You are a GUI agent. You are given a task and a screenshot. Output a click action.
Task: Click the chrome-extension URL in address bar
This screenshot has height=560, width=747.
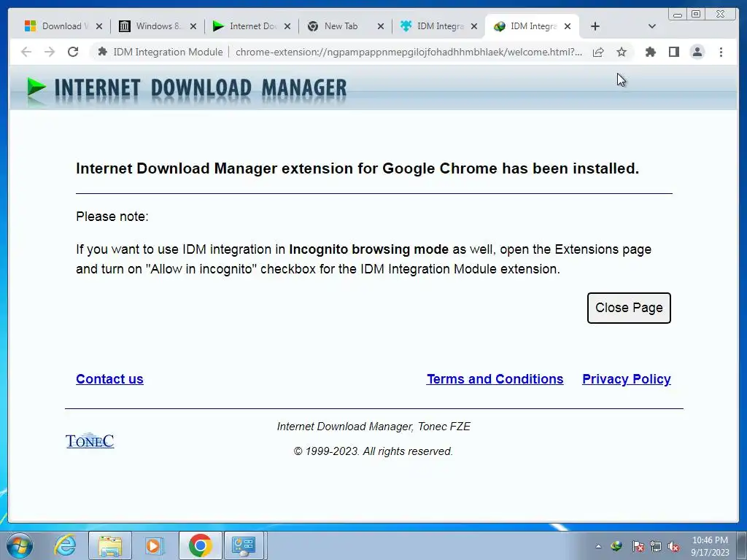[409, 52]
